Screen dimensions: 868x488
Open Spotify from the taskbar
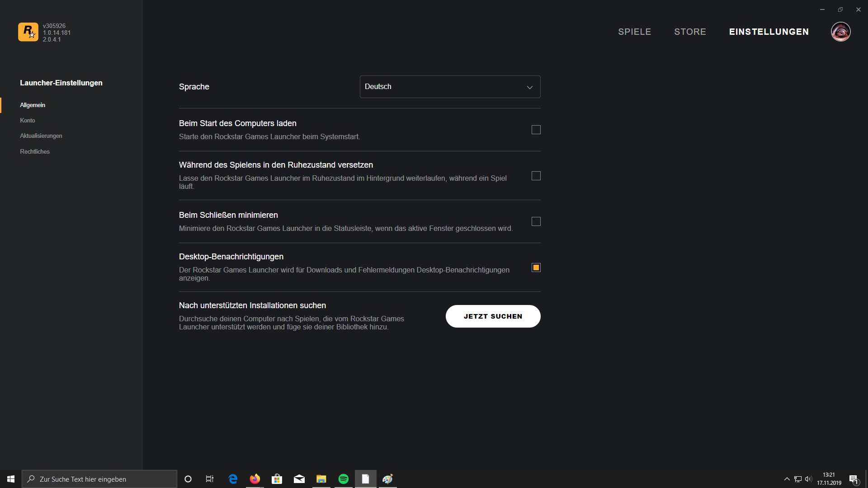(344, 479)
